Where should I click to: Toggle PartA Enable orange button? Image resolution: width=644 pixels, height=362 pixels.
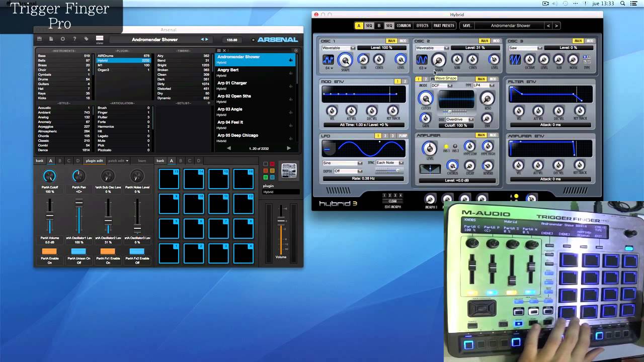coord(49,251)
